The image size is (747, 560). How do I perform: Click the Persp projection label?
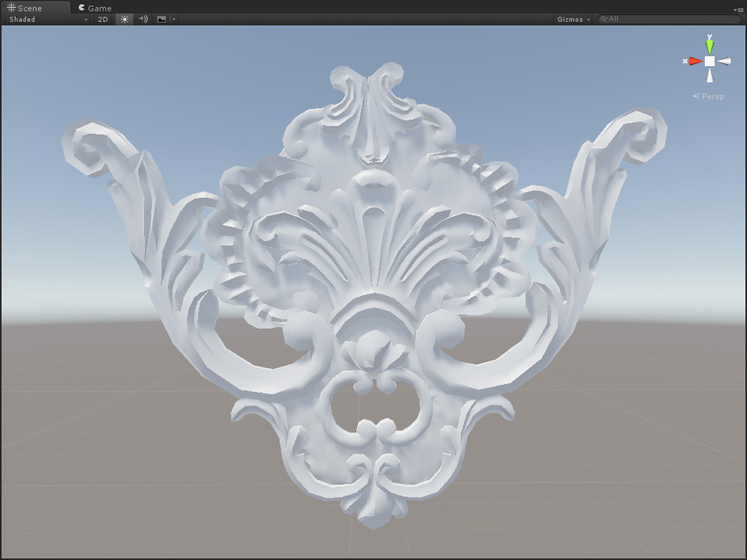[x=710, y=96]
